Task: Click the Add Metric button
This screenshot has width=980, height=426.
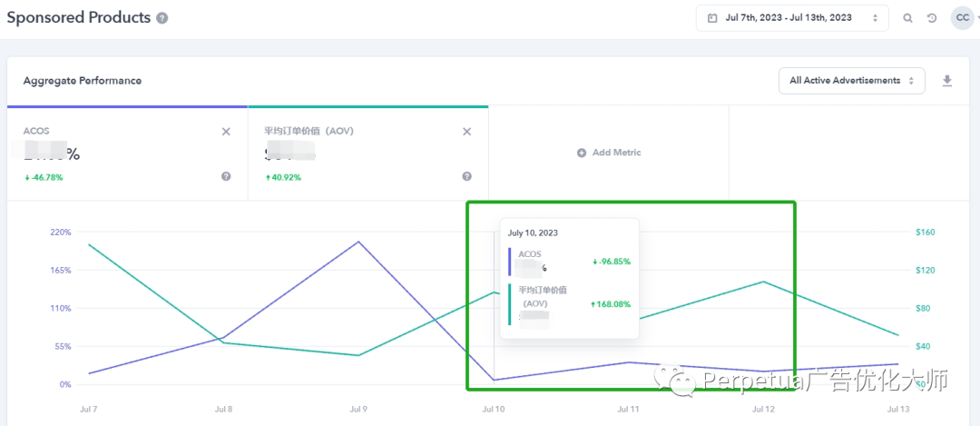Action: pyautogui.click(x=609, y=153)
